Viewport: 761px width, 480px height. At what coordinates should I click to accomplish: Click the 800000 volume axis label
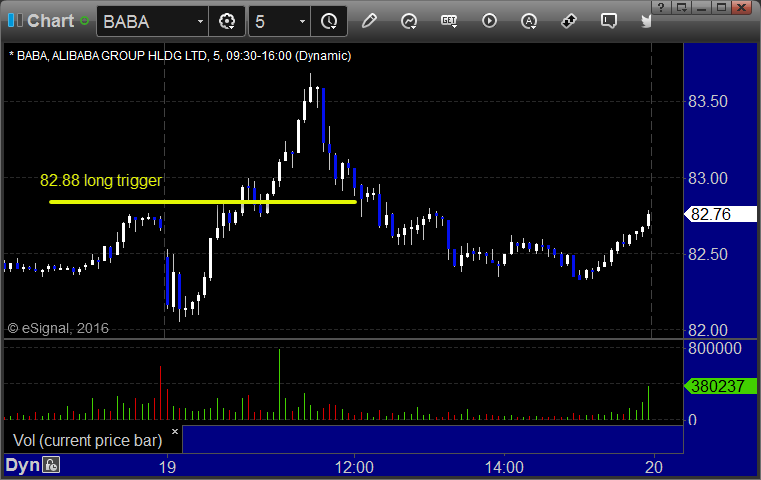click(715, 348)
